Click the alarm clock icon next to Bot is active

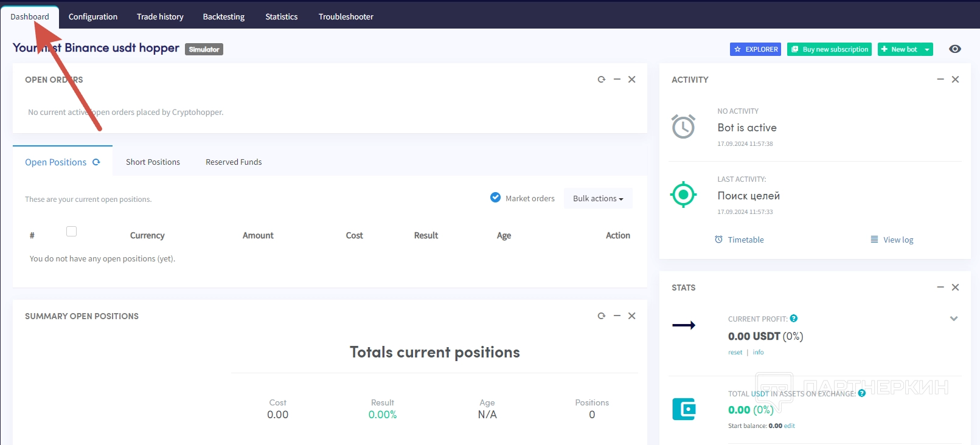pos(683,126)
